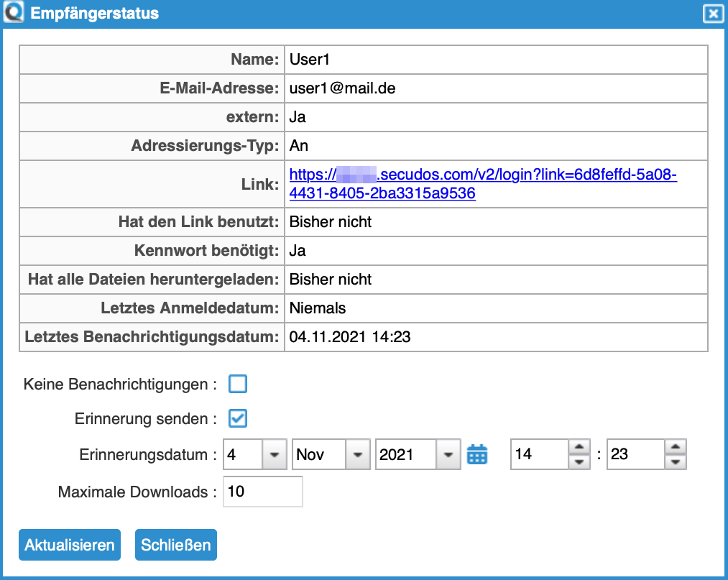
Task: Click the Q application logo in title bar
Action: coord(15,13)
